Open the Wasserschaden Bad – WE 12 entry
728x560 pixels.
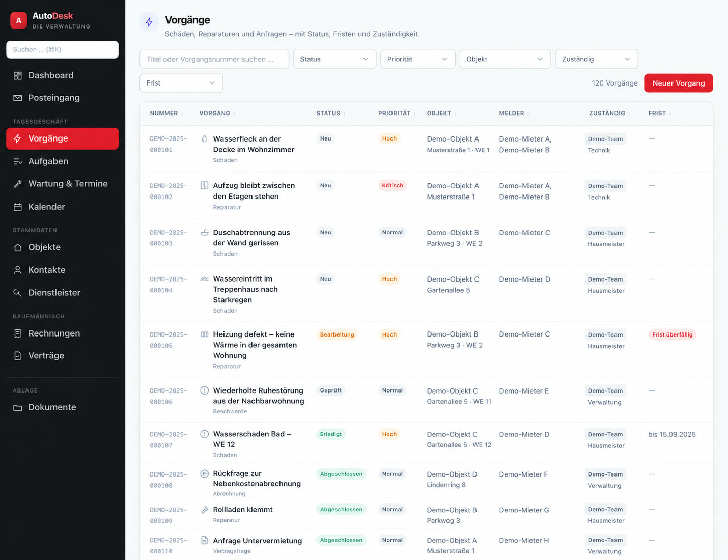click(x=252, y=439)
